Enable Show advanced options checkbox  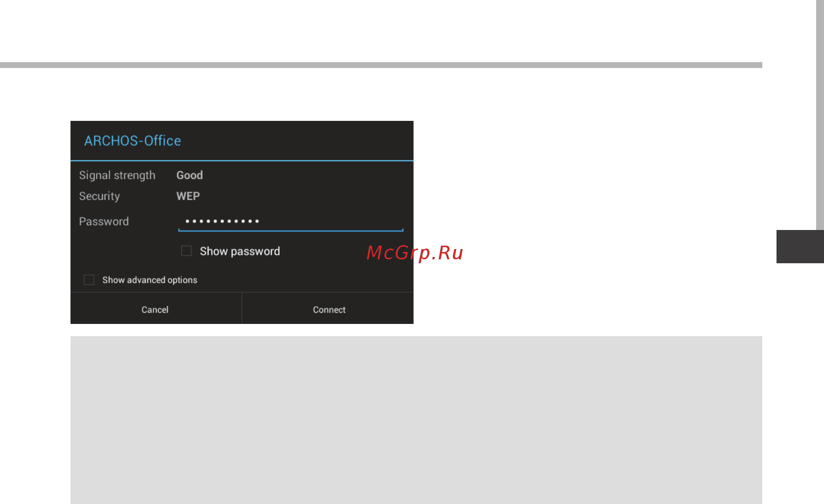pyautogui.click(x=89, y=280)
